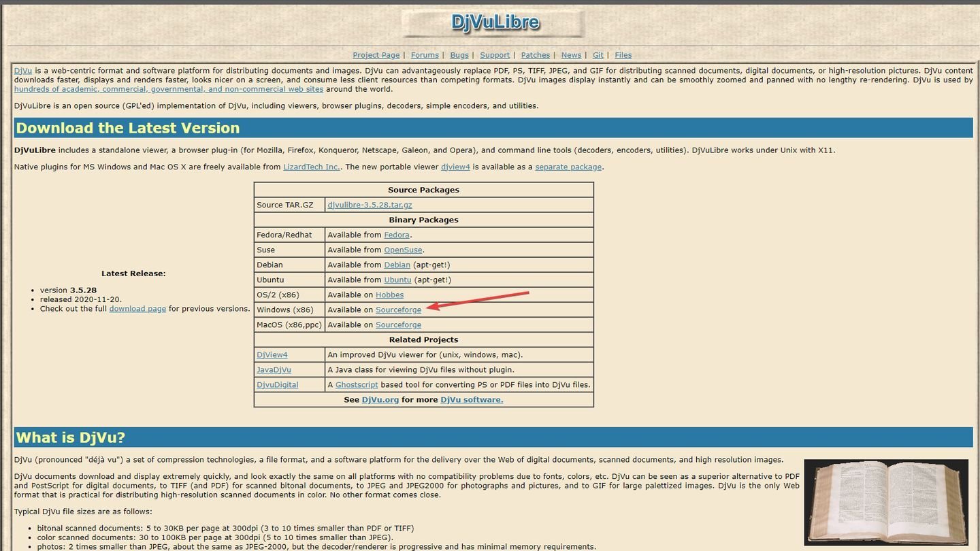Viewport: 980px width, 551px height.
Task: Follow the Hobbes link for OS/2
Action: tap(390, 295)
